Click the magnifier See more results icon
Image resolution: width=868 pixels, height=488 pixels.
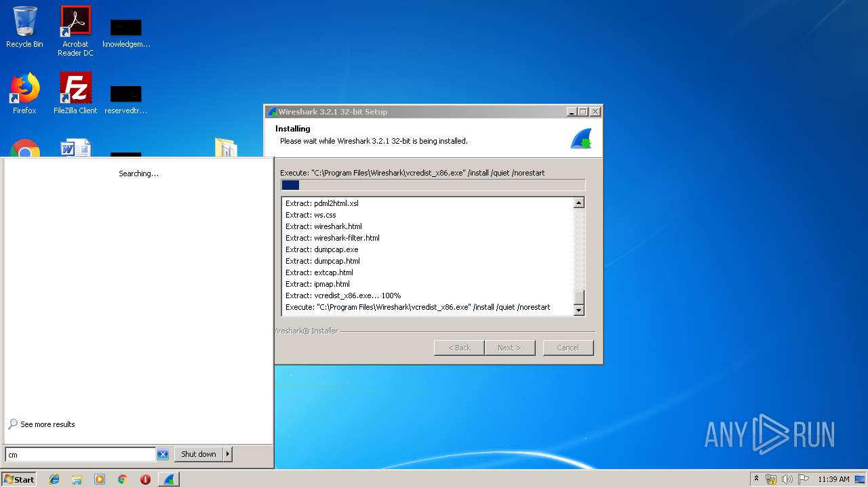12,424
